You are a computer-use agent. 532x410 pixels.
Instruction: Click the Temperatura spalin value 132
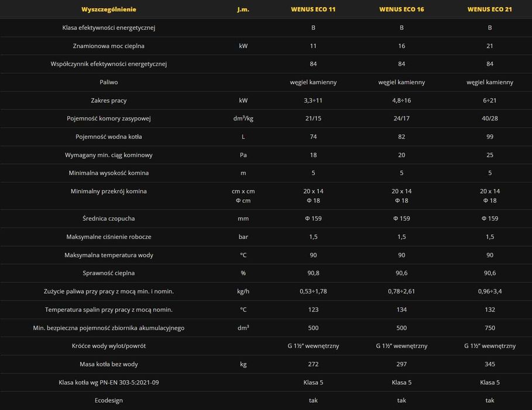click(490, 309)
